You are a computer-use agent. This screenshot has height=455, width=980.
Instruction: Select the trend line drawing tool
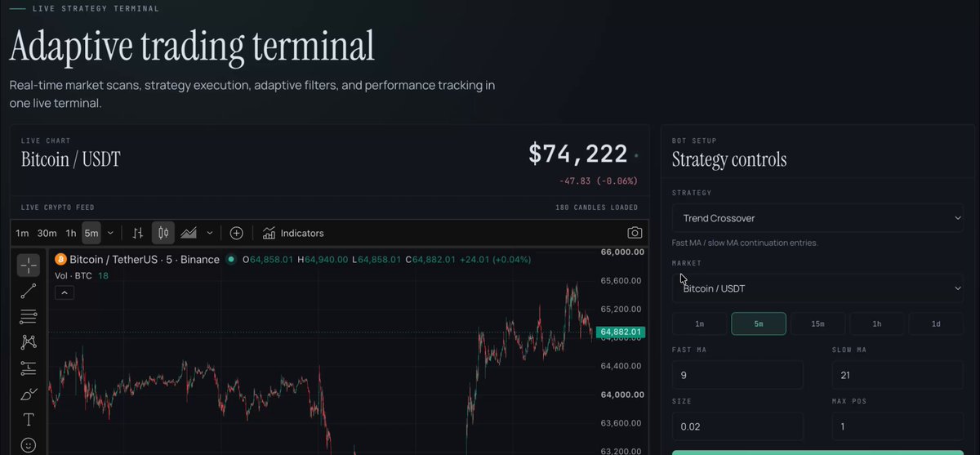(29, 291)
